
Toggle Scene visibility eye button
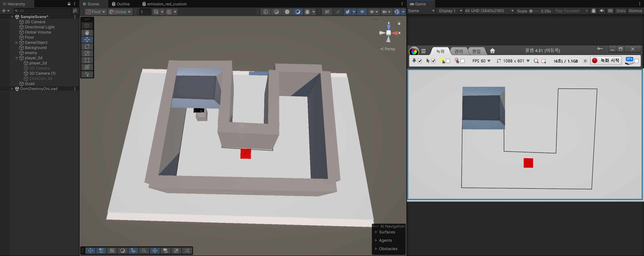click(x=362, y=12)
